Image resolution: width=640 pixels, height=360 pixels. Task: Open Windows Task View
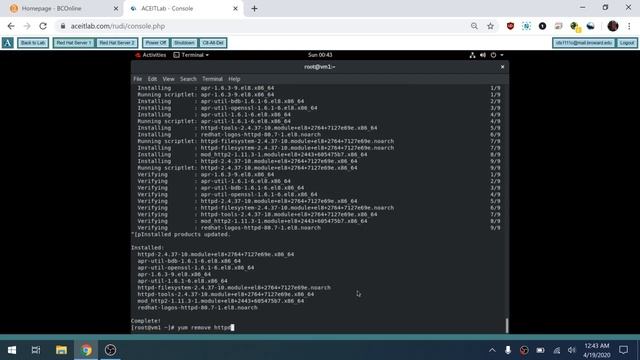(36, 350)
